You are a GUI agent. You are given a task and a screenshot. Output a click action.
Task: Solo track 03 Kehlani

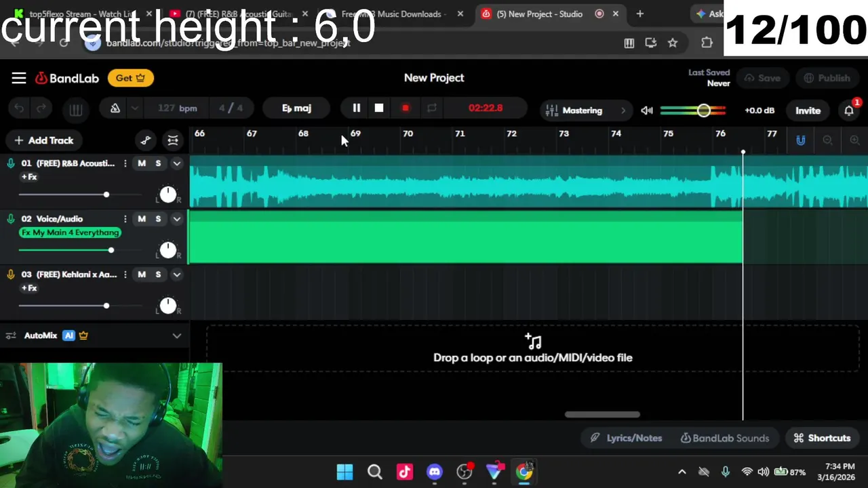point(158,274)
